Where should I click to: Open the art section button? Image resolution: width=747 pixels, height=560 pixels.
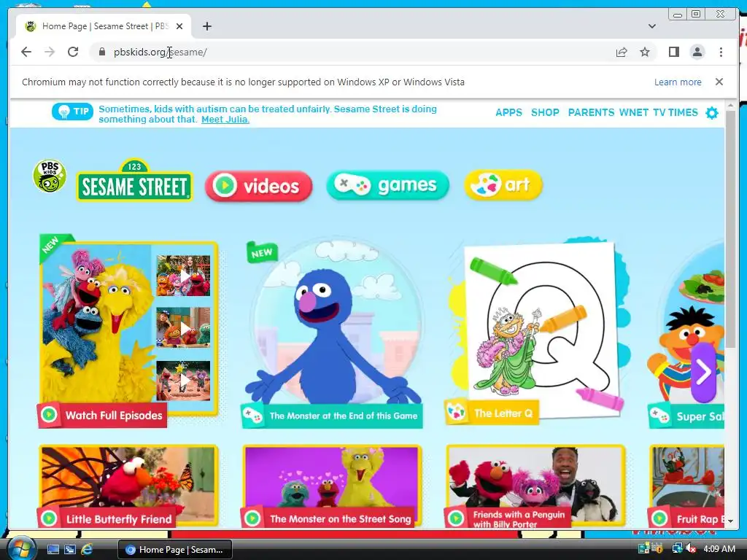(x=503, y=184)
